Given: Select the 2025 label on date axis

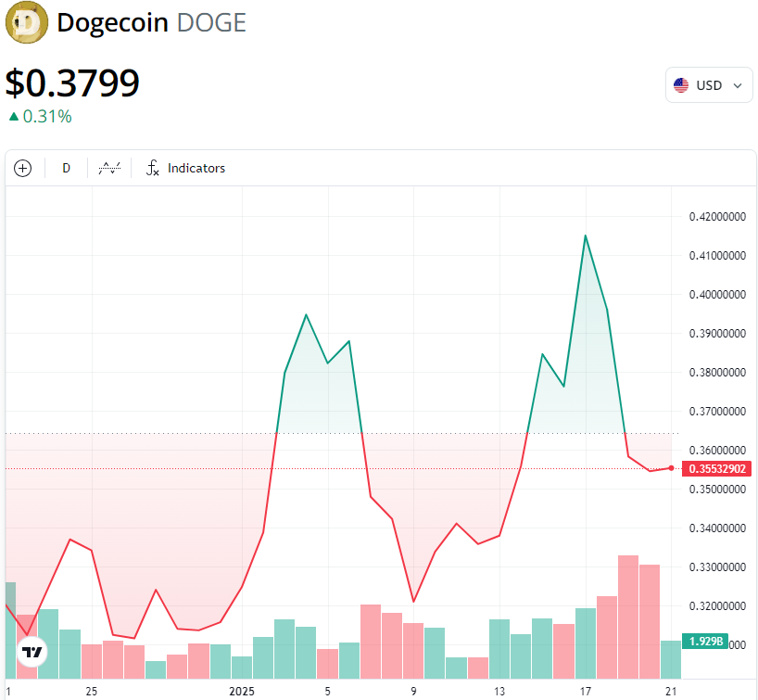Looking at the screenshot, I should [241, 692].
